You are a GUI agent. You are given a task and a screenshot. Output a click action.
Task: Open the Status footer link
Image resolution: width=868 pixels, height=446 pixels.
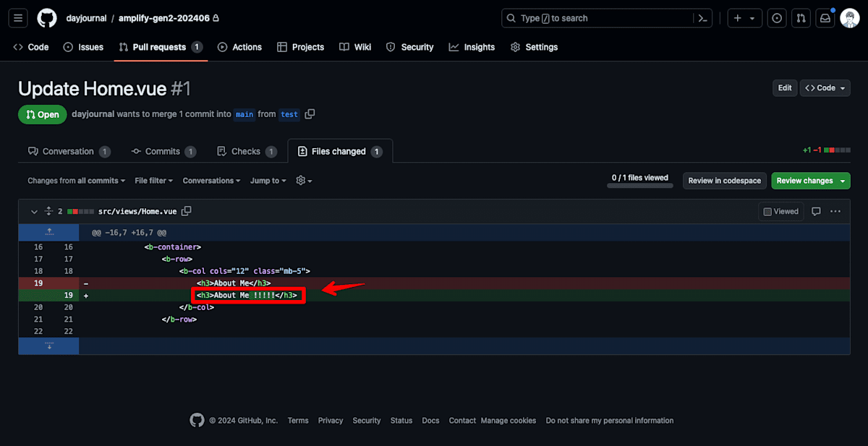pyautogui.click(x=401, y=421)
